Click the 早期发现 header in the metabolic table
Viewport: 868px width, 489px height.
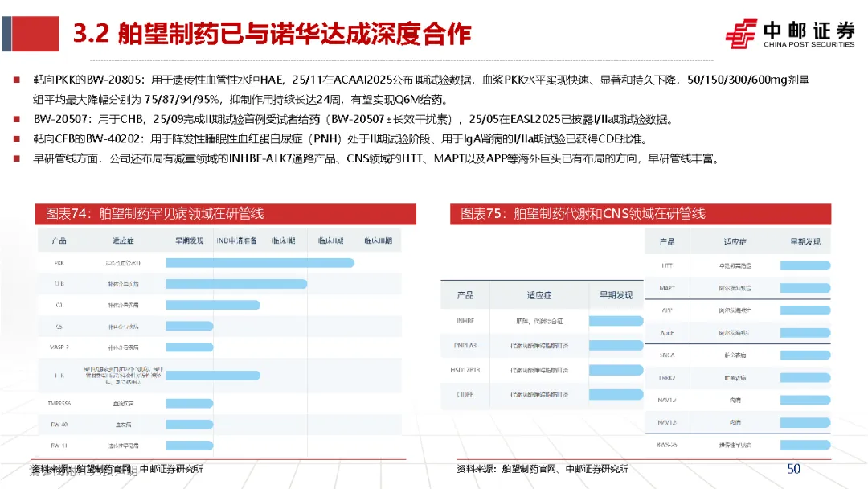pyautogui.click(x=616, y=295)
